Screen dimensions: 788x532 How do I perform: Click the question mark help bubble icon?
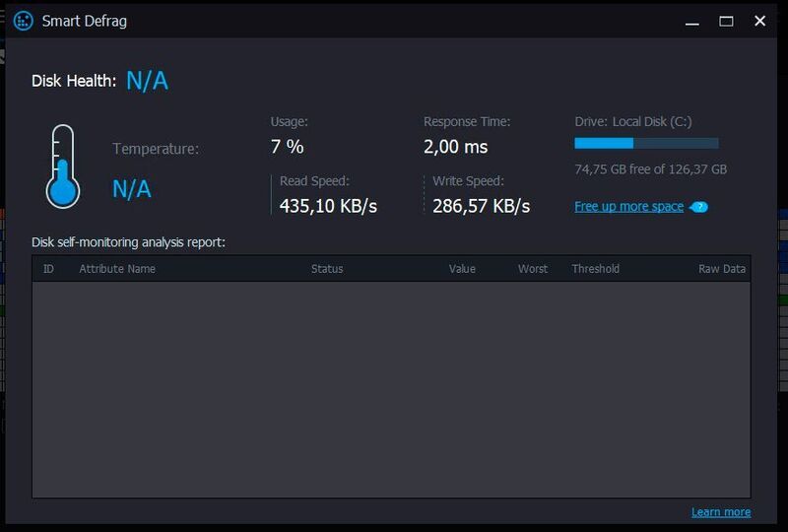click(x=698, y=207)
